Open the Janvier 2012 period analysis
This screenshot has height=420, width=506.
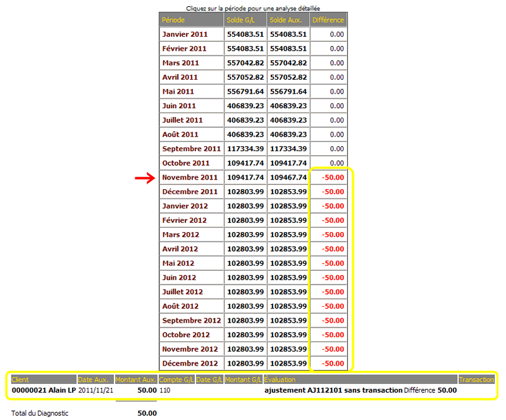(x=185, y=206)
